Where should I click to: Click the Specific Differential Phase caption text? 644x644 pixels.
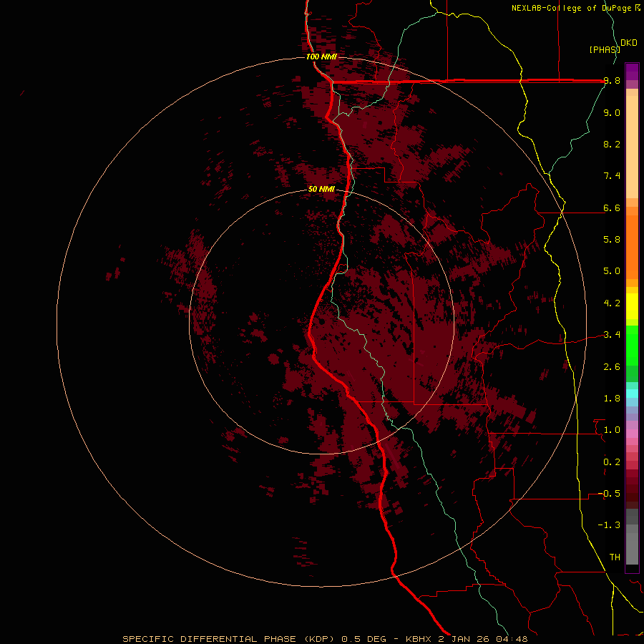pyautogui.click(x=325, y=639)
